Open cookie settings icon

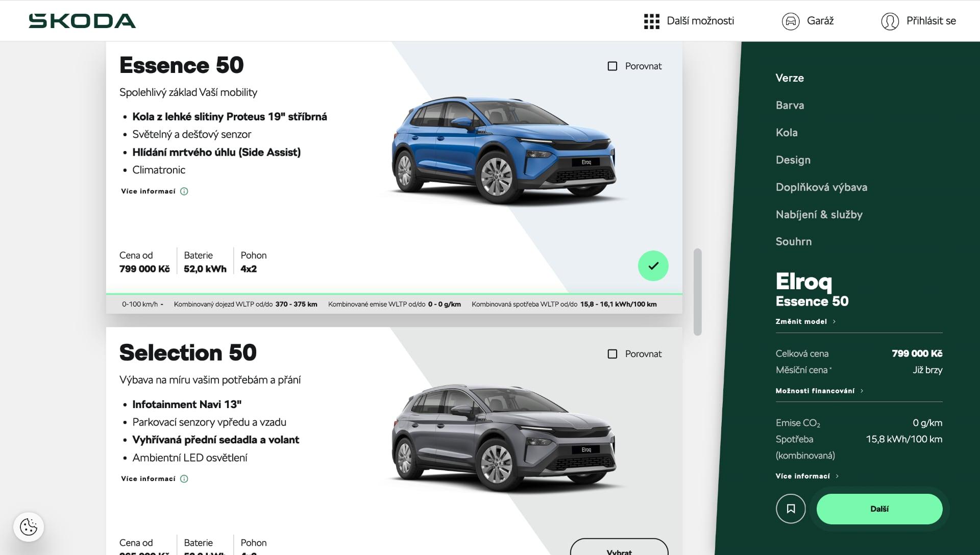[29, 527]
